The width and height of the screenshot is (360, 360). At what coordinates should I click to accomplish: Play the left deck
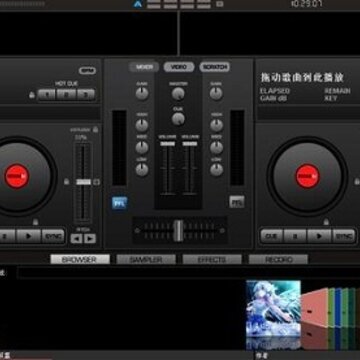click(x=29, y=236)
